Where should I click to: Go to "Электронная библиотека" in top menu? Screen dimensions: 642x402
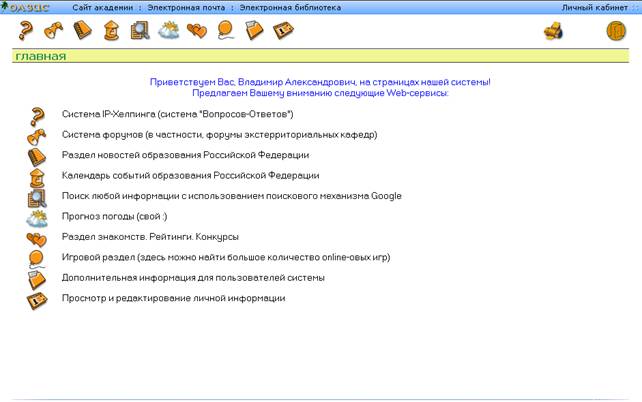click(290, 7)
